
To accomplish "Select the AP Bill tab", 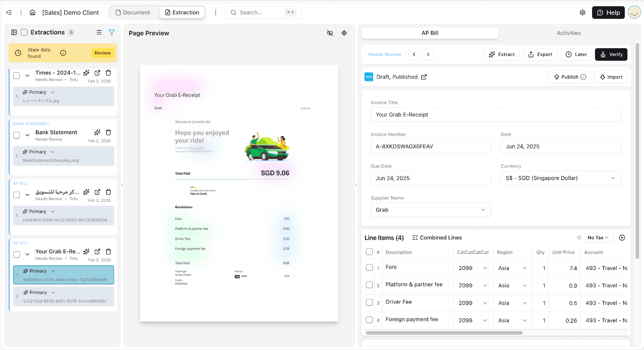I will click(x=430, y=33).
